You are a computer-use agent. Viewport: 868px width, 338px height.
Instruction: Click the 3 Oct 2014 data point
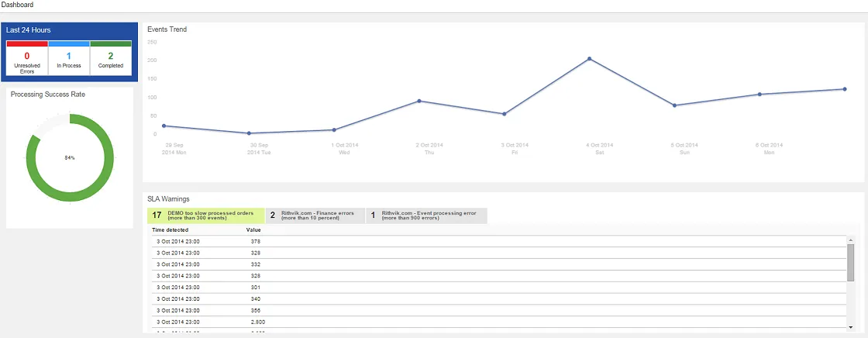point(505,114)
